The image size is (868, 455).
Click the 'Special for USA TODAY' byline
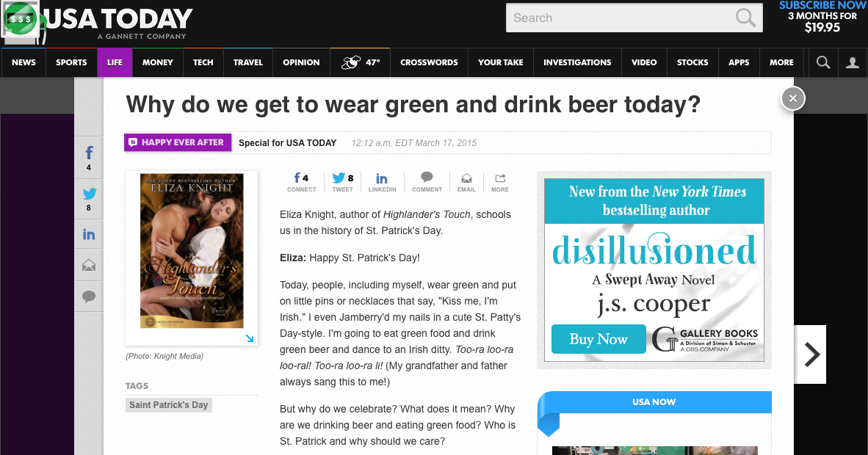coord(287,143)
